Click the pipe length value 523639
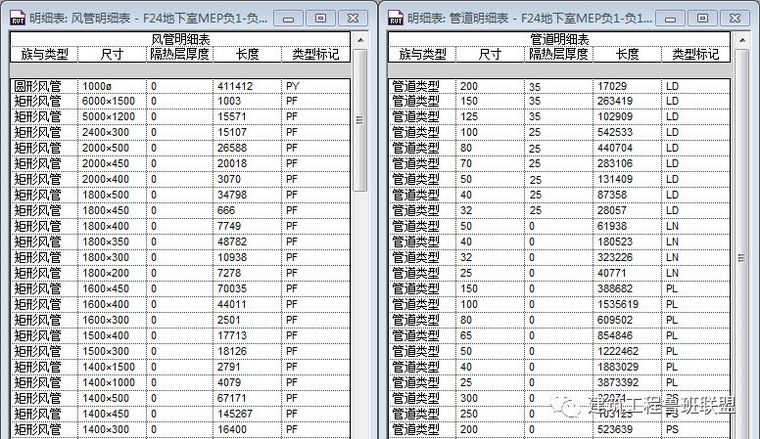Viewport: 760px width, 439px height. 615,429
